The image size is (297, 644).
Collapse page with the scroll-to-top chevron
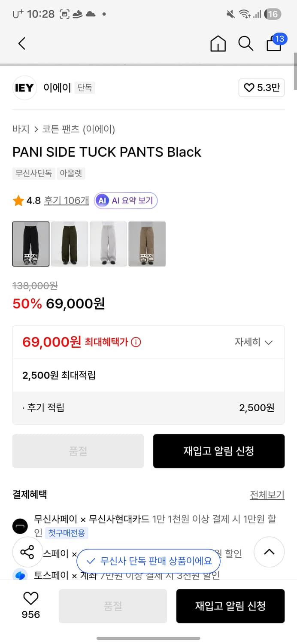269,553
